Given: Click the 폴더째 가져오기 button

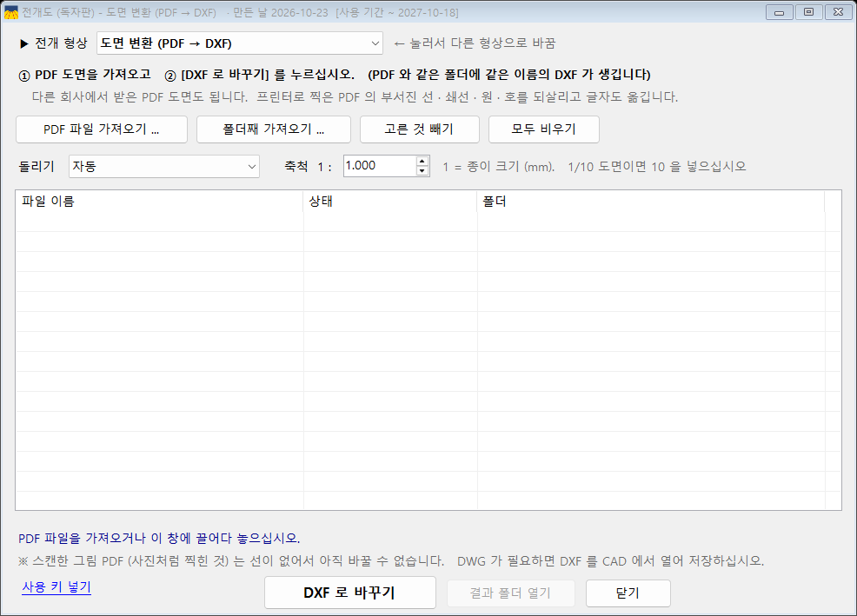Looking at the screenshot, I should [x=273, y=129].
